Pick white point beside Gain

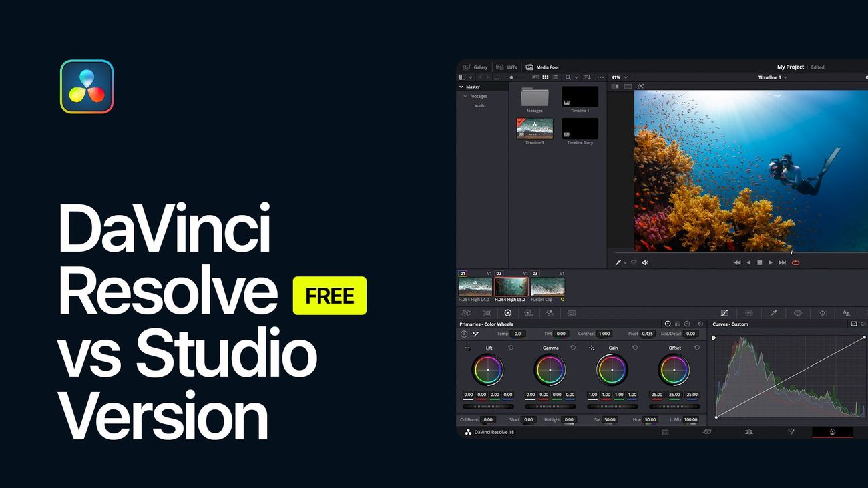pyautogui.click(x=592, y=348)
